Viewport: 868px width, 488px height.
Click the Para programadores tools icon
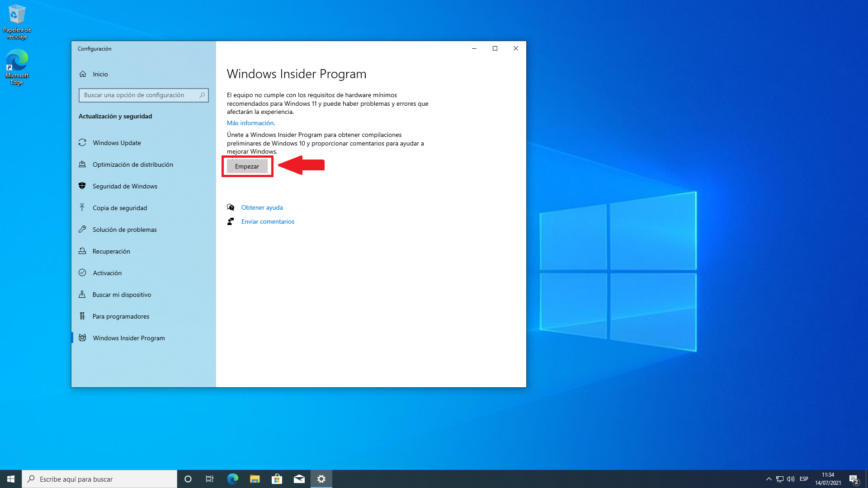[82, 316]
